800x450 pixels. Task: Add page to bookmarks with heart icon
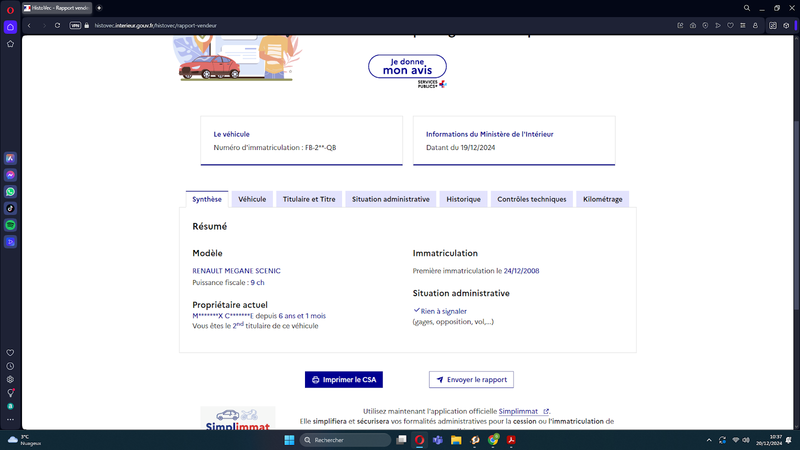(x=731, y=26)
